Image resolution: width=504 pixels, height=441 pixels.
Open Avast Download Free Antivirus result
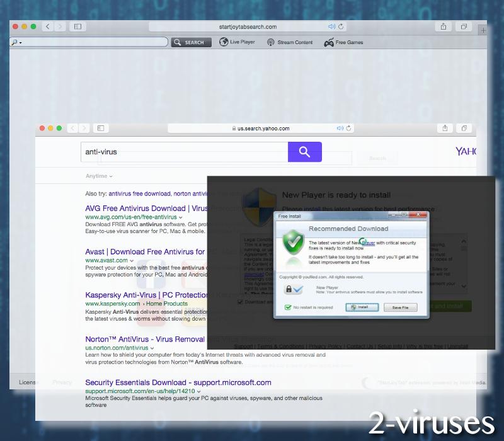145,251
